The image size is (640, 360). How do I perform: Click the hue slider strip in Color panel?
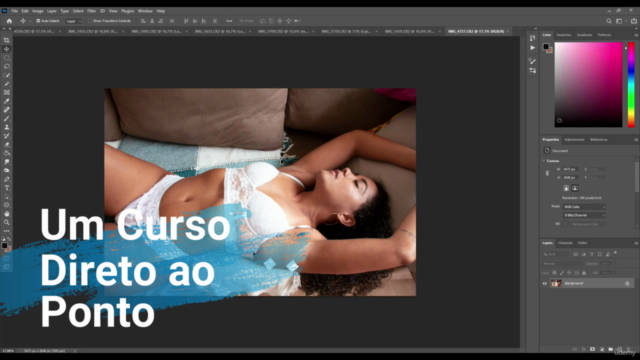point(631,84)
